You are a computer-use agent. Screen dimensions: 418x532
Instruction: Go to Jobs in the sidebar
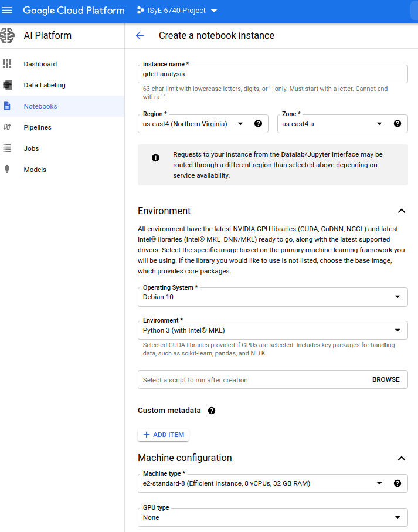pyautogui.click(x=62, y=148)
